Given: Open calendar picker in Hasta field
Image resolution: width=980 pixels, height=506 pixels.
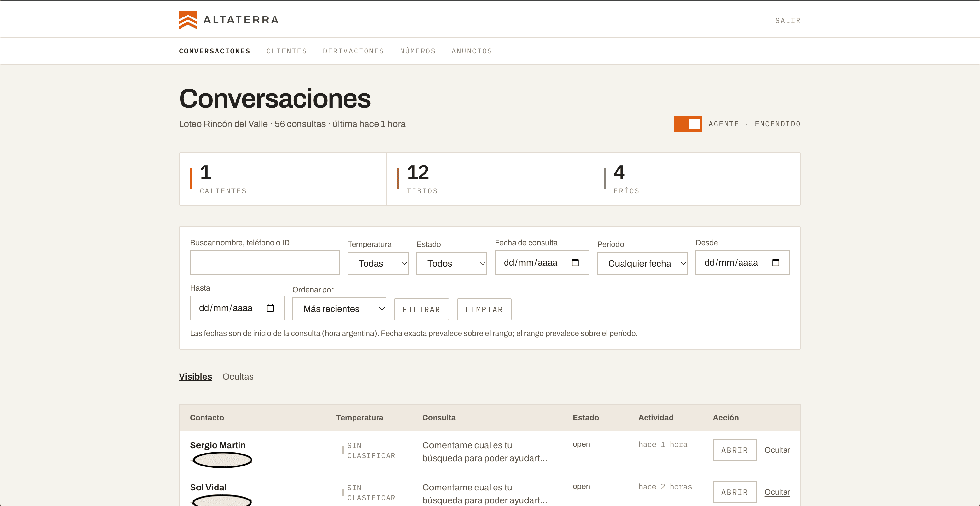Looking at the screenshot, I should pyautogui.click(x=270, y=308).
